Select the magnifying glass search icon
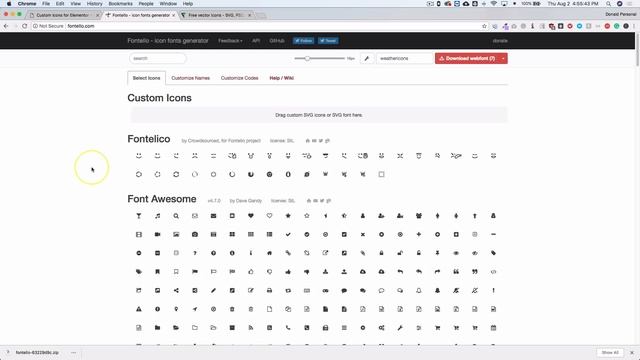This screenshot has height=360, width=640. (176, 216)
